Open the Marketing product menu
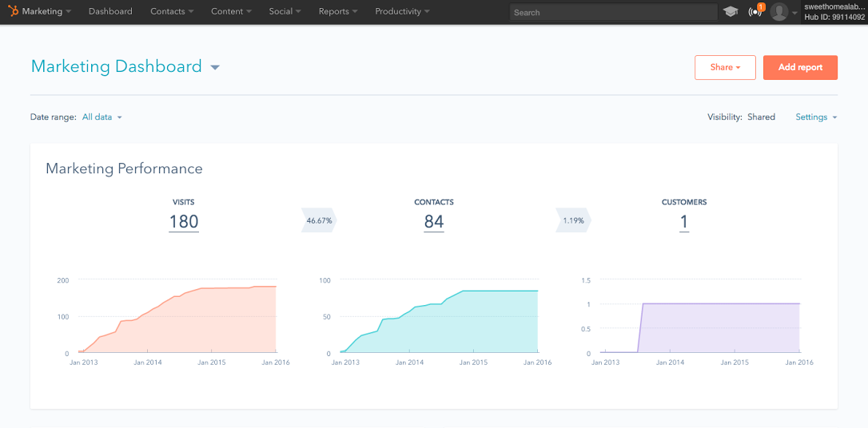868x428 pixels. coord(46,12)
